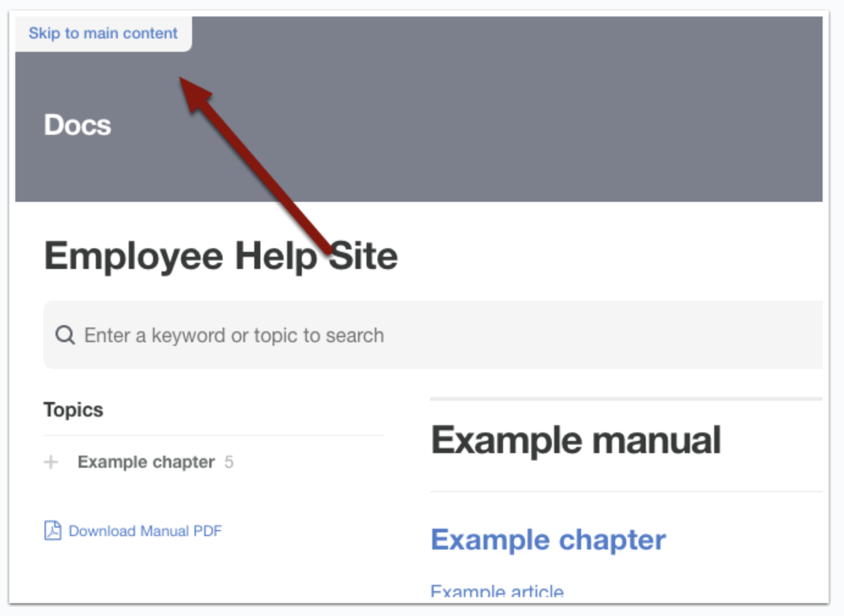Open the Download Manual PDF link
844x616 pixels.
tap(145, 531)
